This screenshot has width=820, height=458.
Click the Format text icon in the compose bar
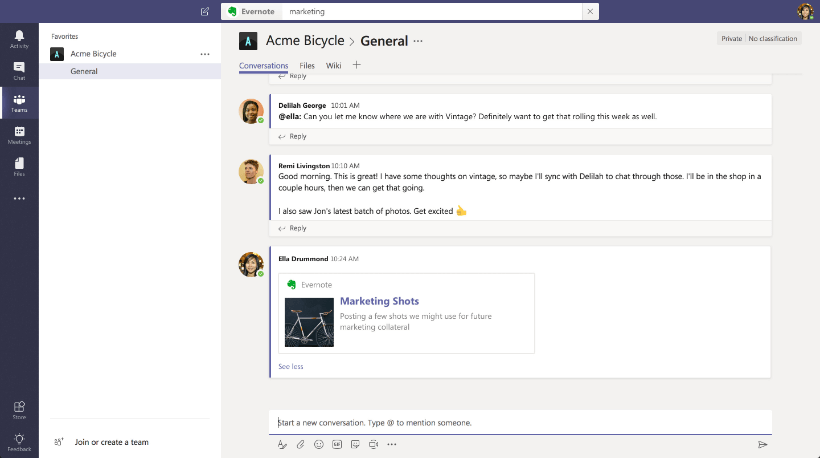point(282,444)
